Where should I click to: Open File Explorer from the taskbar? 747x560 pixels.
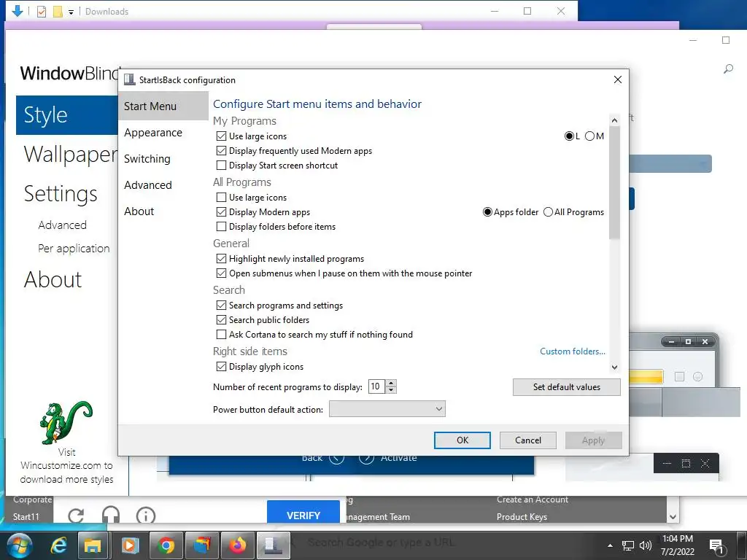point(93,545)
